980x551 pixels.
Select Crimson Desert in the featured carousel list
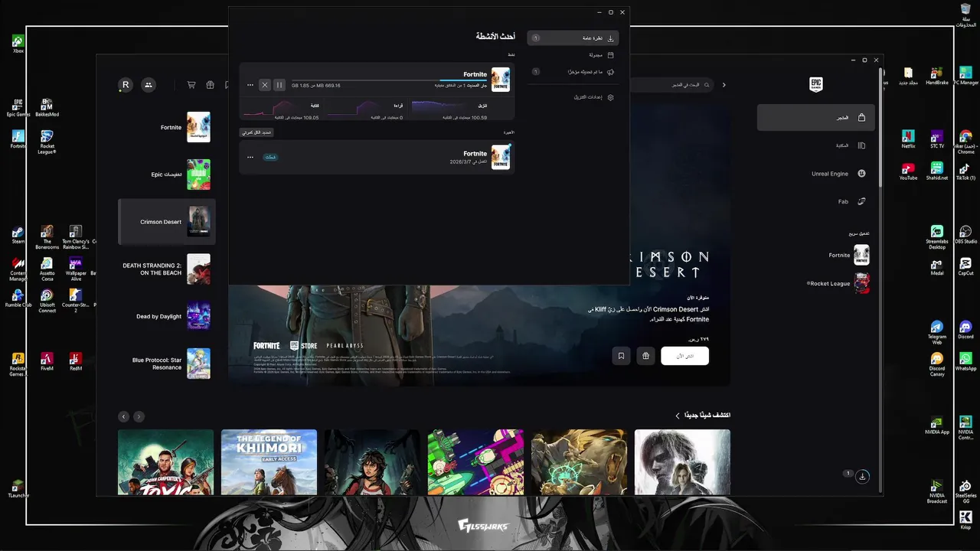point(167,222)
